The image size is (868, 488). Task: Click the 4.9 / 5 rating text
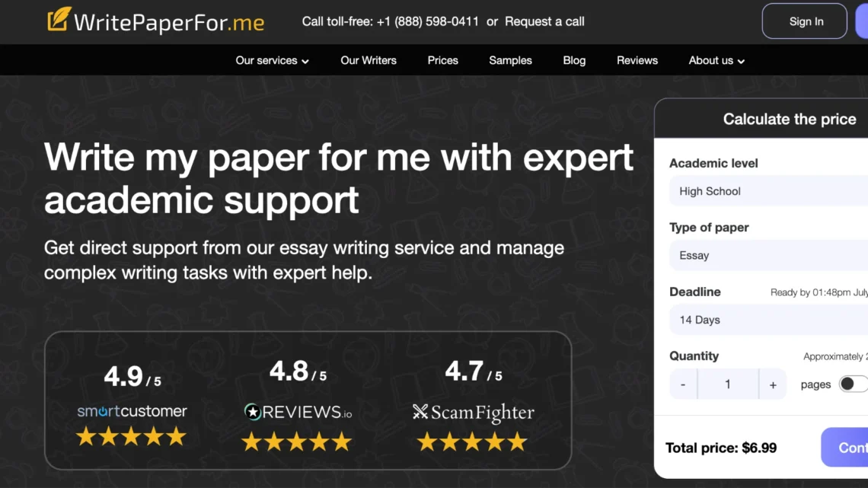132,377
